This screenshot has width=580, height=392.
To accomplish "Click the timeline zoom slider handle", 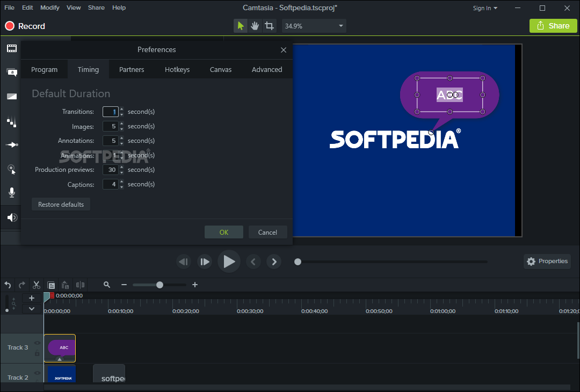I will coord(160,285).
